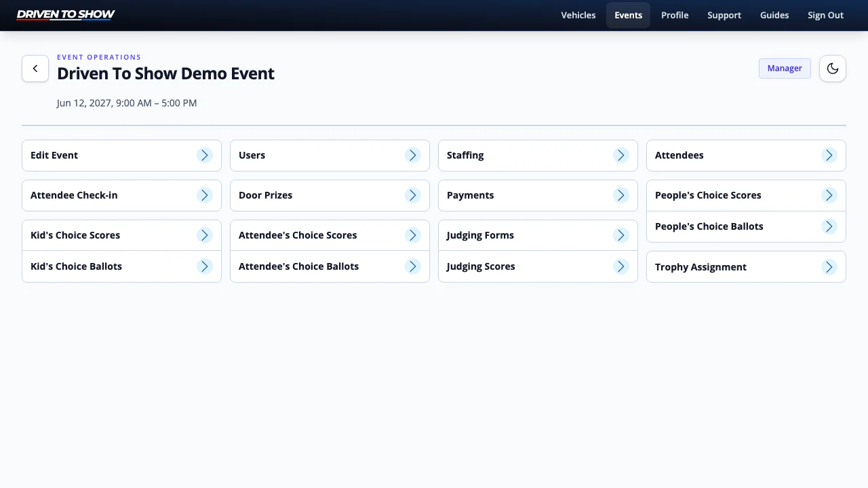The image size is (868, 488).
Task: Click Sign Out
Action: tap(825, 15)
